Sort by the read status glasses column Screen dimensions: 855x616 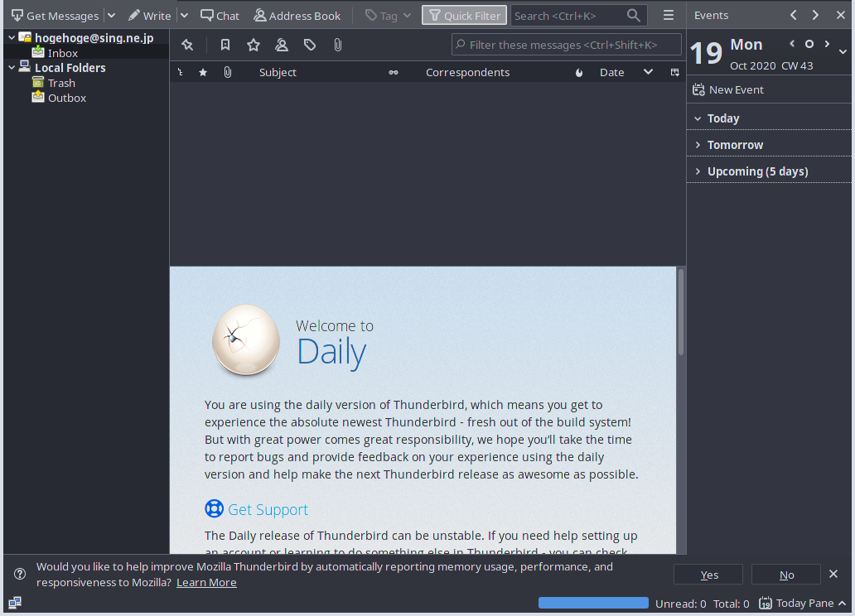[x=394, y=73]
